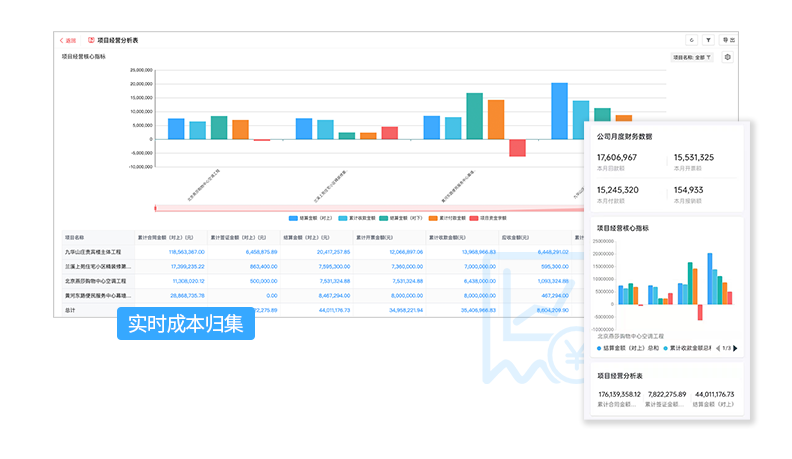Click the red report icon beside 项目经营分析表
Image resolution: width=792 pixels, height=459 pixels.
tap(90, 41)
